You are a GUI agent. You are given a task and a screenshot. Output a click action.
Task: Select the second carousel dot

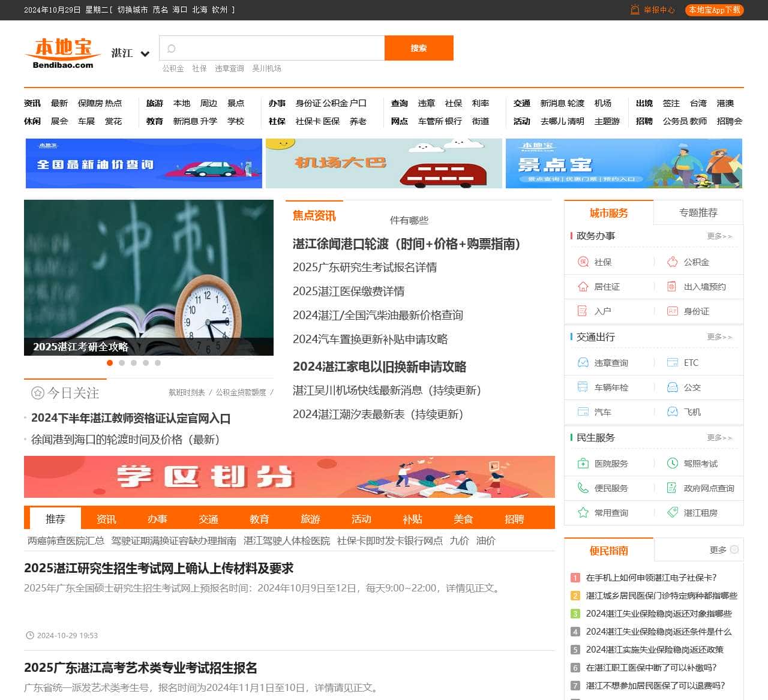[122, 363]
